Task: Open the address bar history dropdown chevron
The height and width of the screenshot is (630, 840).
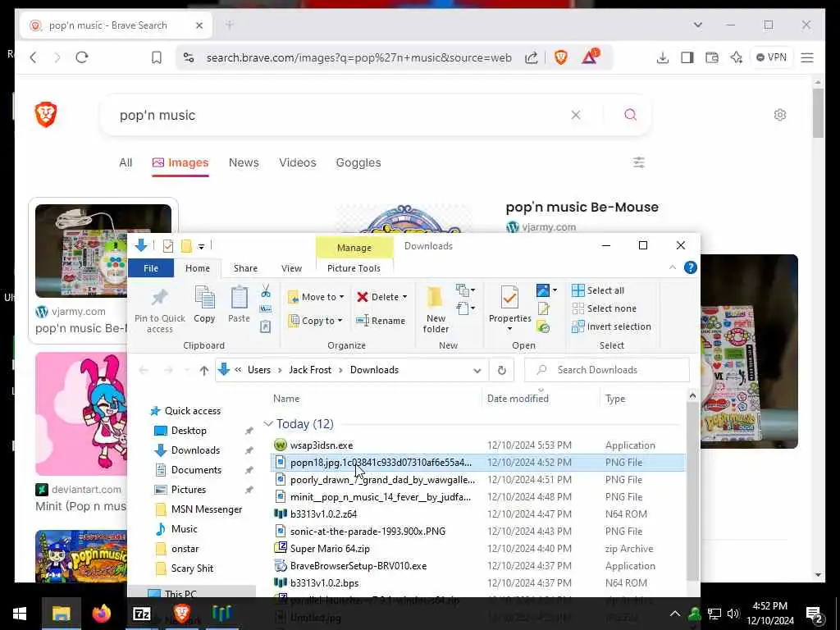Action: [x=477, y=371]
